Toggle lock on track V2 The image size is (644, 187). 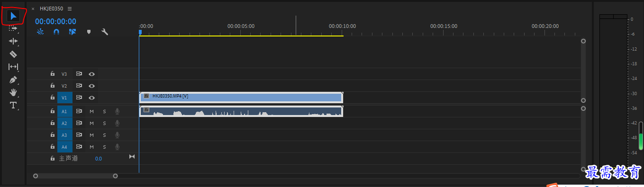[x=53, y=86]
